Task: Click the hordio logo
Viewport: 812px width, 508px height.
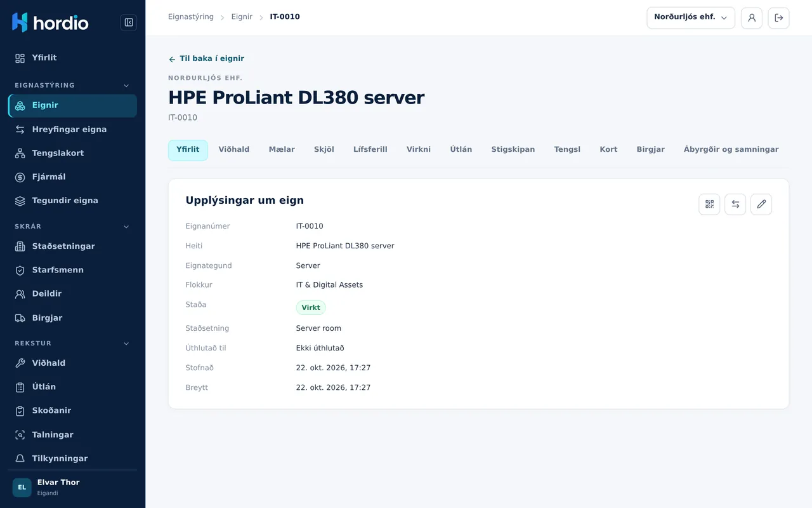Action: click(x=50, y=23)
